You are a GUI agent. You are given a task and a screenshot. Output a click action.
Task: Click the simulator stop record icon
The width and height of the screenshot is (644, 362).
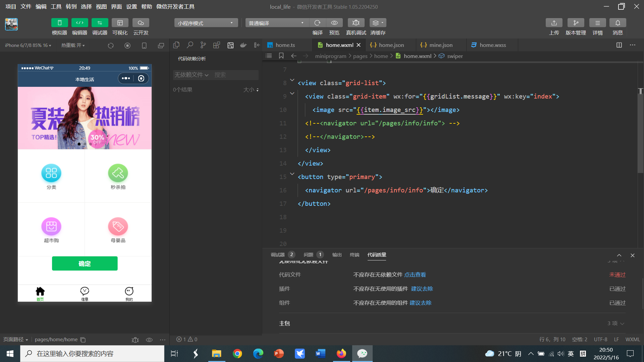tap(127, 46)
